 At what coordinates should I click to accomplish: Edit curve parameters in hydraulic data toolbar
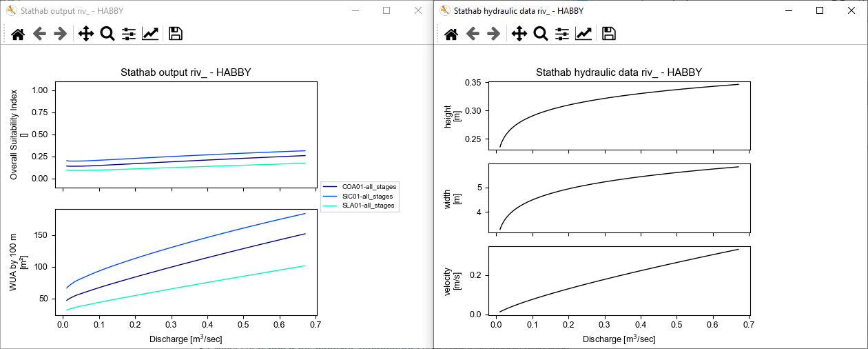(583, 34)
